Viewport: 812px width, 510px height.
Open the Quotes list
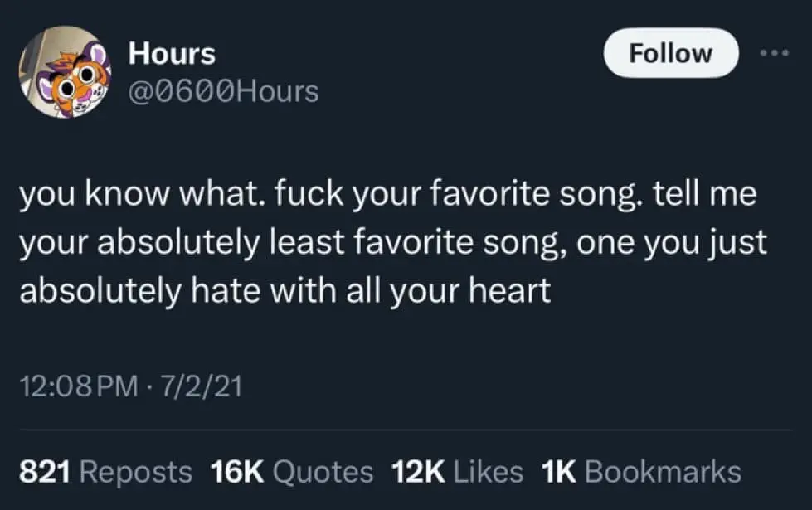(x=322, y=472)
